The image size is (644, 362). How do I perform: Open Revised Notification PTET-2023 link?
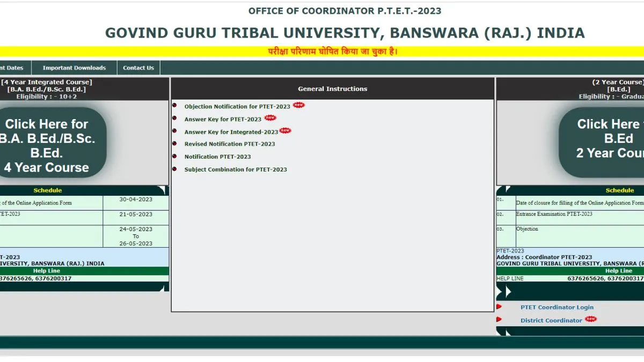click(230, 144)
